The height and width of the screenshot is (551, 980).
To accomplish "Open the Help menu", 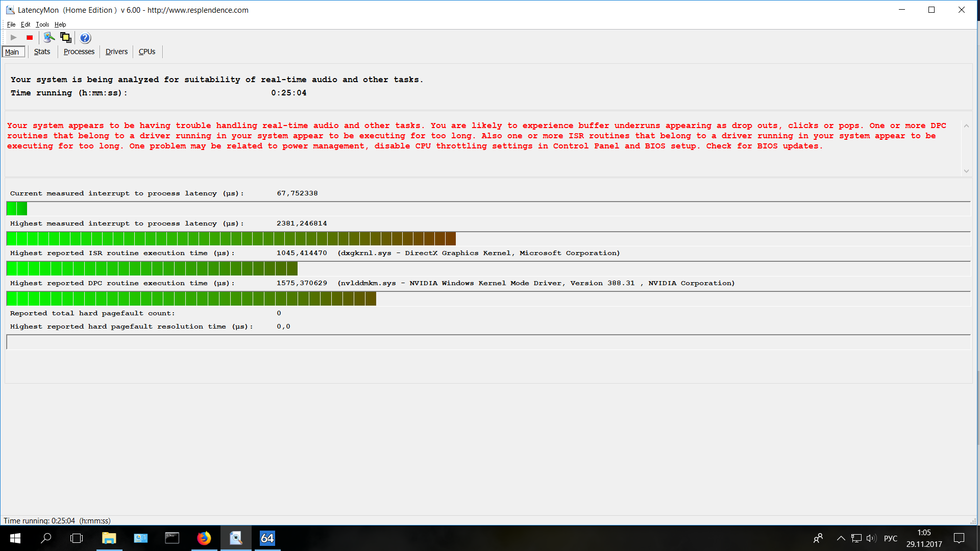I will pos(60,24).
